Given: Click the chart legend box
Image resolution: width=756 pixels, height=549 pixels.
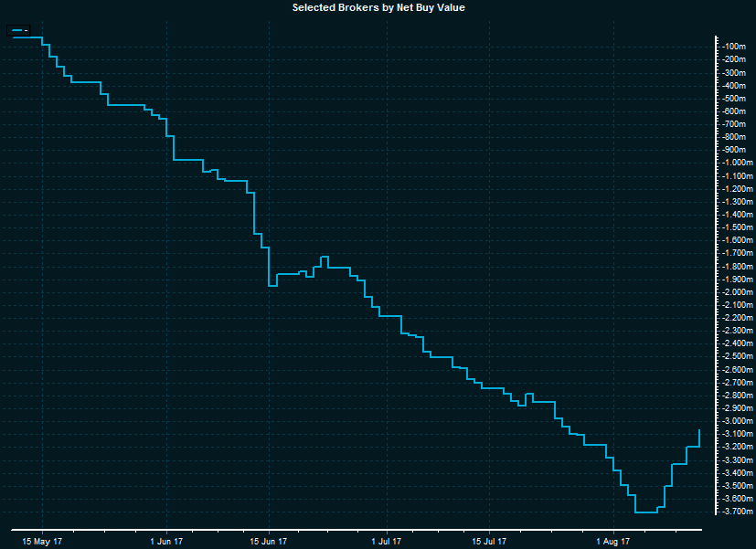Looking at the screenshot, I should (18, 31).
